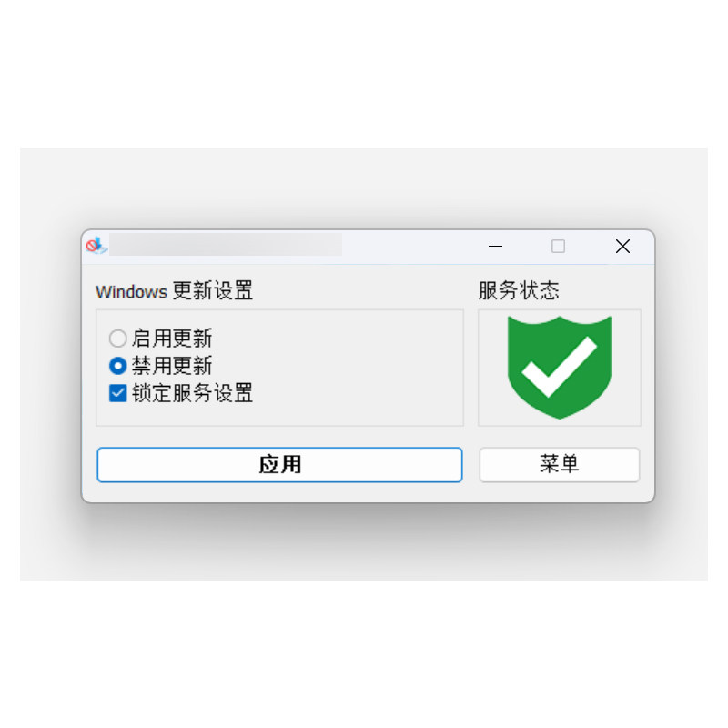This screenshot has height=728, width=728.
Task: Click the update blocker app icon in title bar
Action: 96,246
